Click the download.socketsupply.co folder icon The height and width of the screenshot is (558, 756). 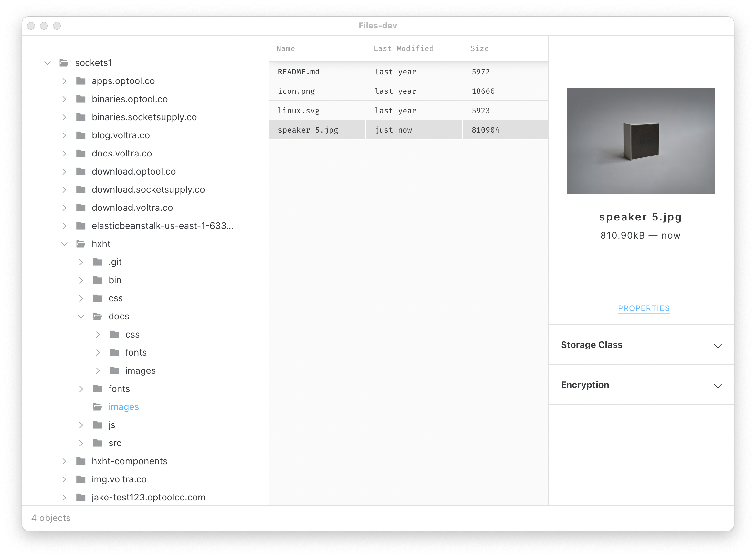coord(81,189)
